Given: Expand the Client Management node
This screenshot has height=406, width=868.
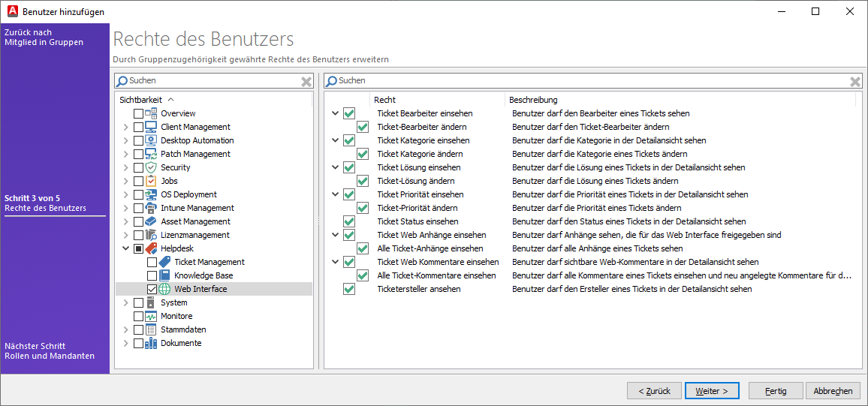Looking at the screenshot, I should [125, 128].
